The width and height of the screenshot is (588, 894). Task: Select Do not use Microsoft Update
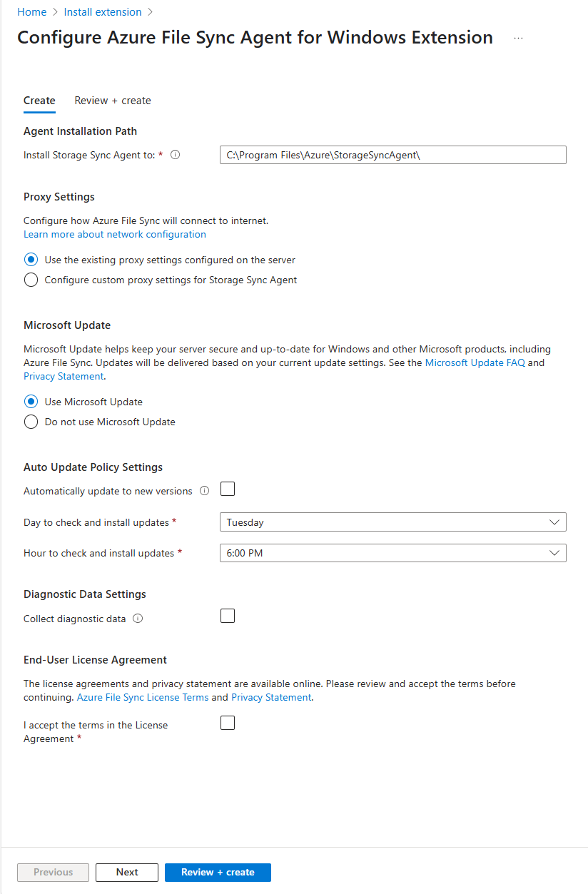(31, 422)
